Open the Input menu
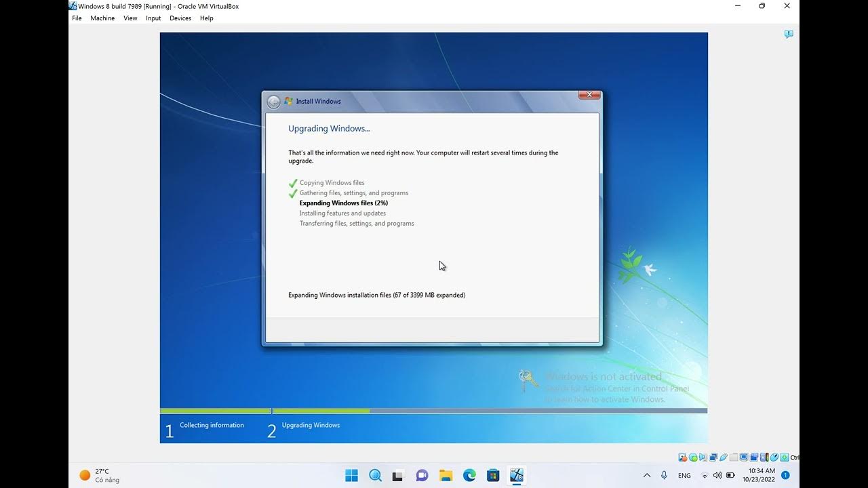 (153, 18)
